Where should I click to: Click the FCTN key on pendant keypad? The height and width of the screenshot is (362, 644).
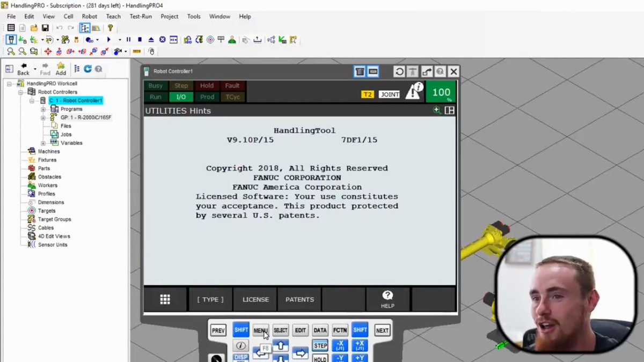point(340,330)
